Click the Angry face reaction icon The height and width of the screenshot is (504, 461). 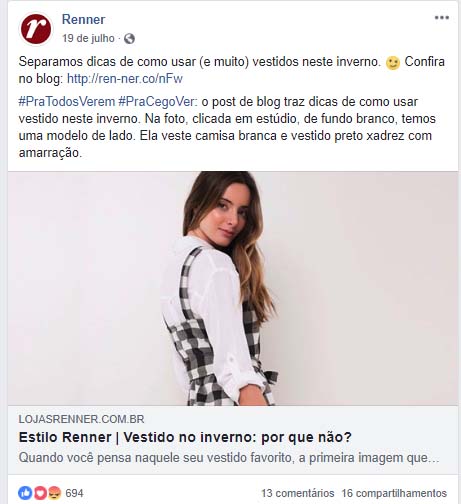pyautogui.click(x=55, y=493)
